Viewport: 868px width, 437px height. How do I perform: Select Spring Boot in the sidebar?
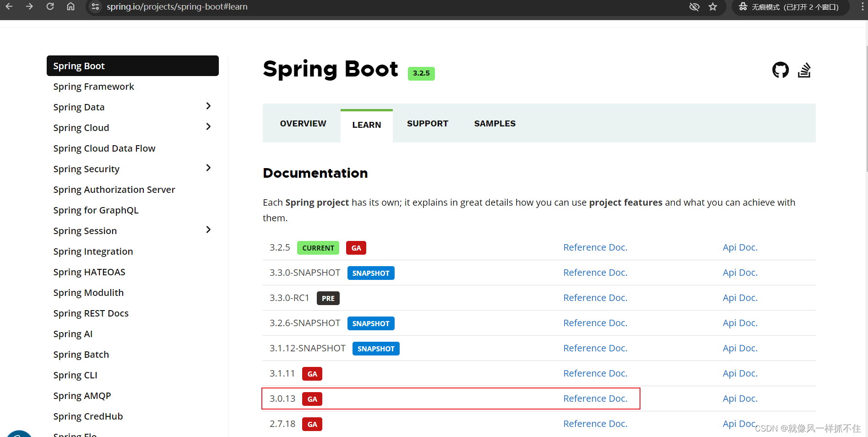133,66
